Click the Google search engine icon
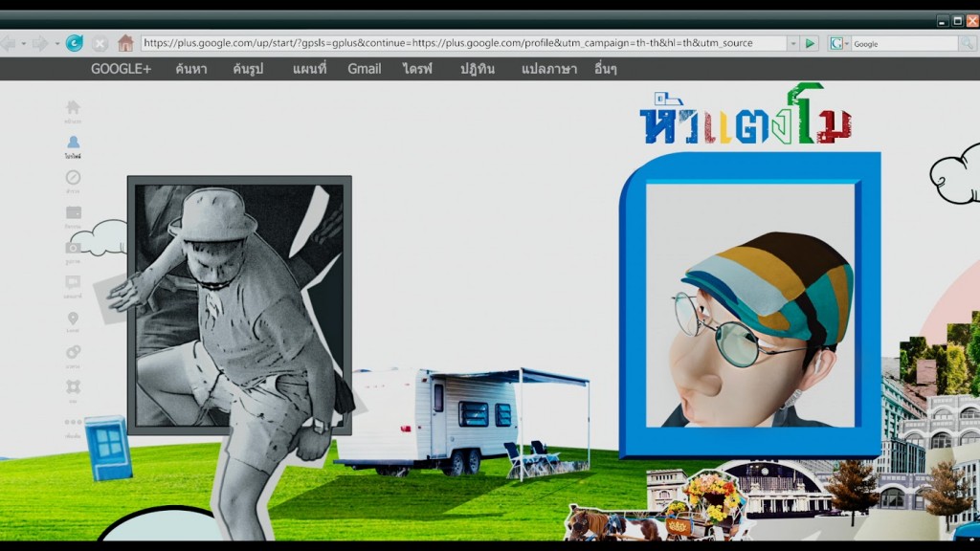980x551 pixels. pyautogui.click(x=835, y=44)
